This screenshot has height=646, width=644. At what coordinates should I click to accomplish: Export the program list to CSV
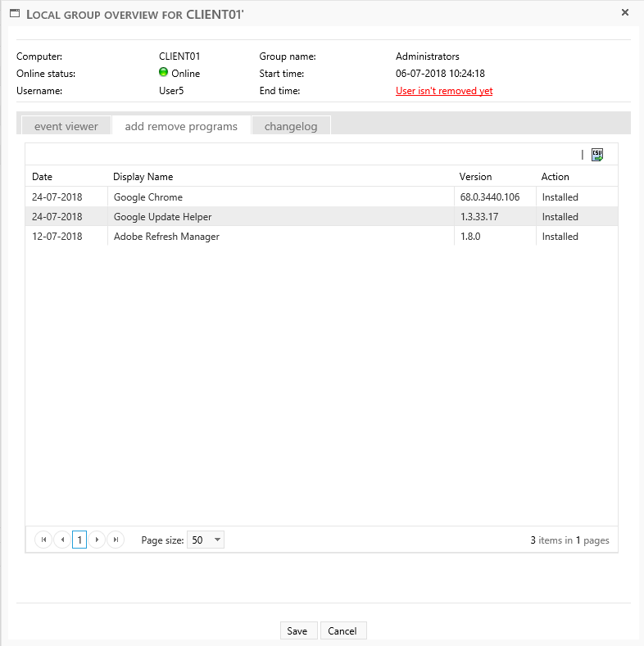[x=597, y=154]
